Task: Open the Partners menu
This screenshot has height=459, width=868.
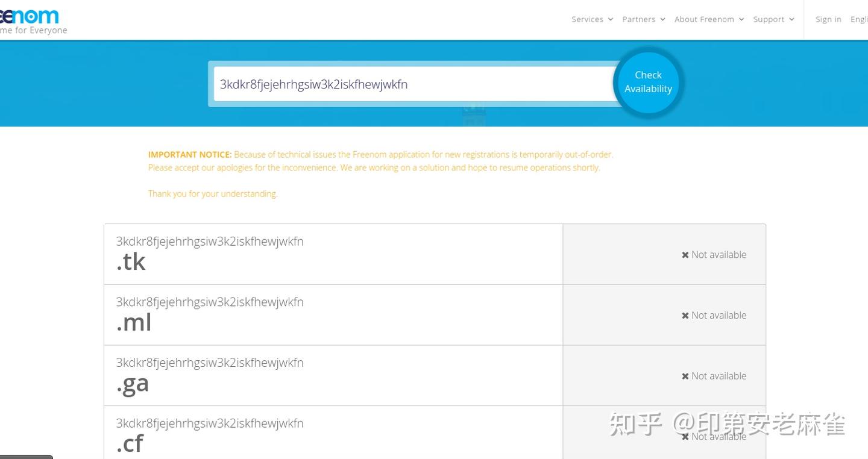Action: click(639, 19)
